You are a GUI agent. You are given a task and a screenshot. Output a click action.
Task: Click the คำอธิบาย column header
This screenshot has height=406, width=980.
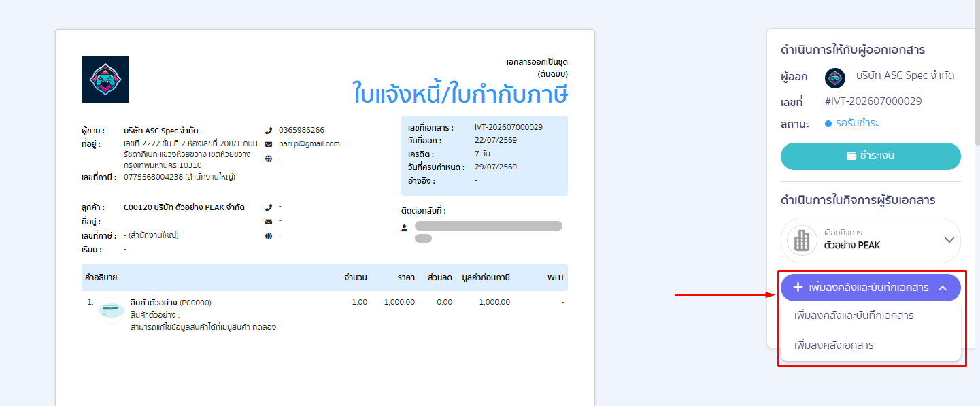[x=101, y=277]
